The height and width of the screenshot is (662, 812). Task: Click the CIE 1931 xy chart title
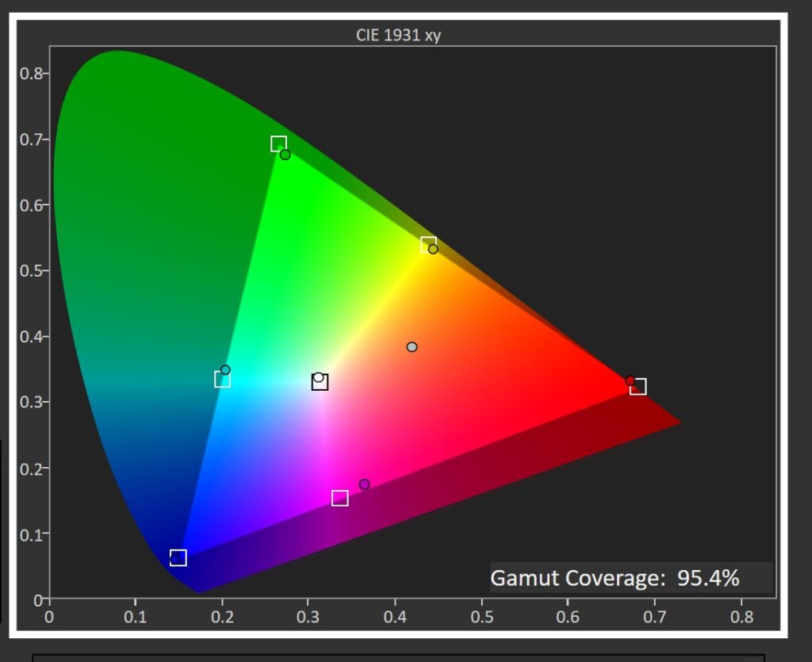point(398,35)
